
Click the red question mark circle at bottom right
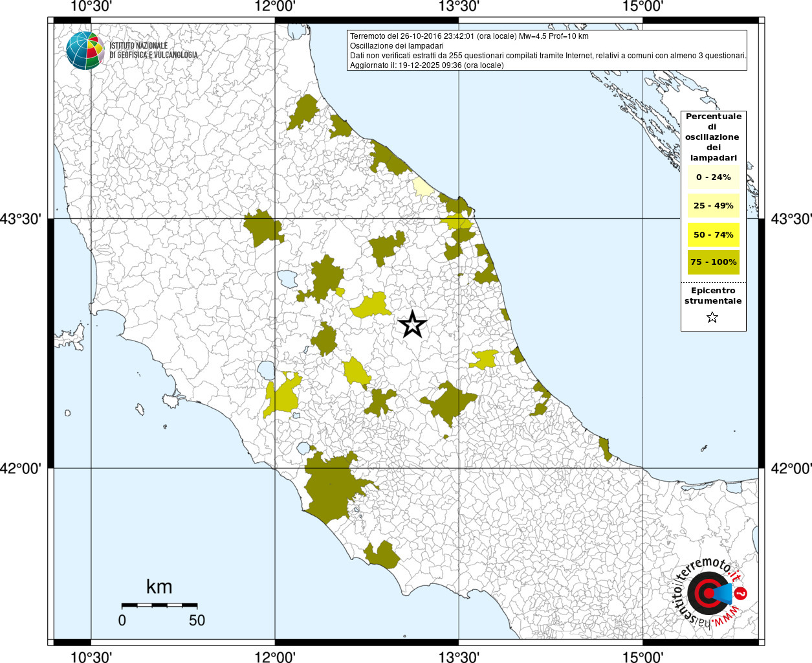[x=741, y=593]
